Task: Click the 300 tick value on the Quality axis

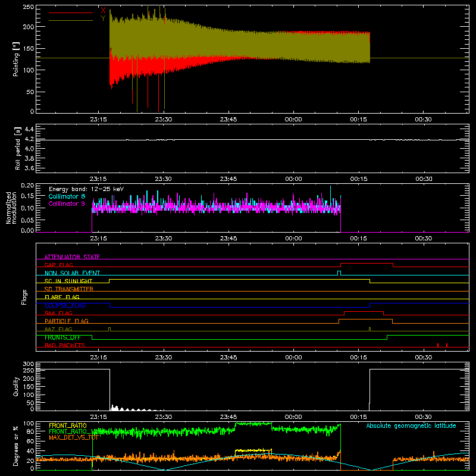Action: [x=29, y=364]
